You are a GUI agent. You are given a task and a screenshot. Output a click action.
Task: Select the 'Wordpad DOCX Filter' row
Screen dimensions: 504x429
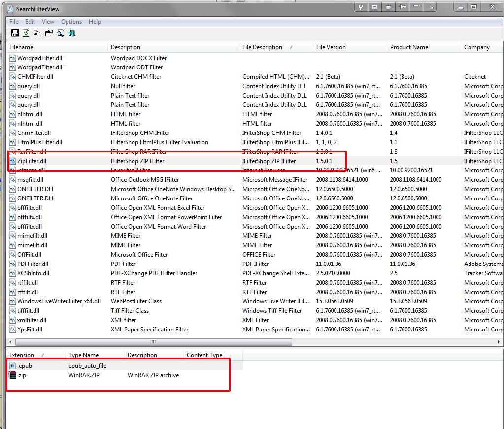pyautogui.click(x=255, y=58)
